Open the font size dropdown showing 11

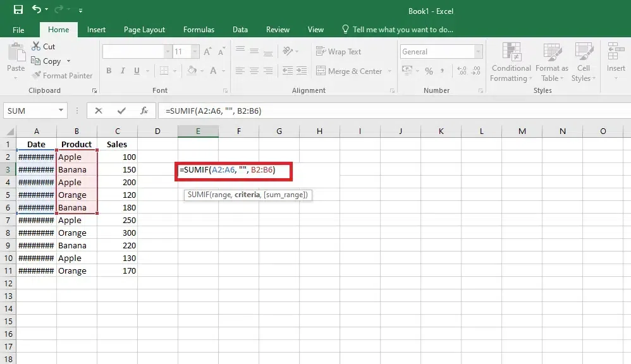click(x=195, y=51)
